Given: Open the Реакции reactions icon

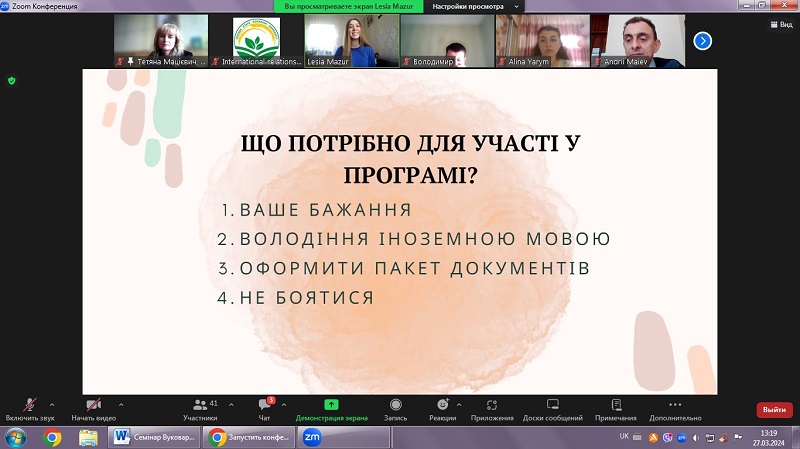Looking at the screenshot, I should [x=442, y=404].
